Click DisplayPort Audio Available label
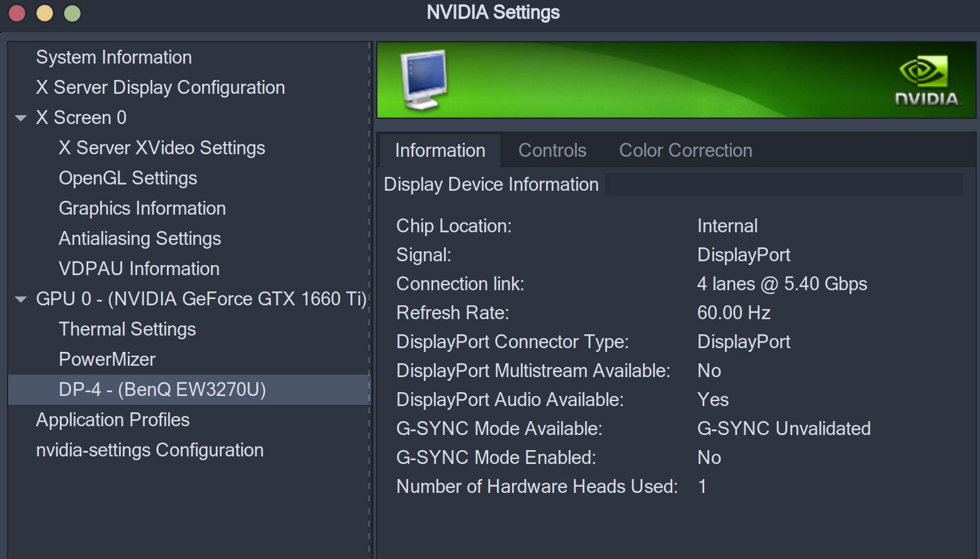This screenshot has height=559, width=980. [510, 400]
